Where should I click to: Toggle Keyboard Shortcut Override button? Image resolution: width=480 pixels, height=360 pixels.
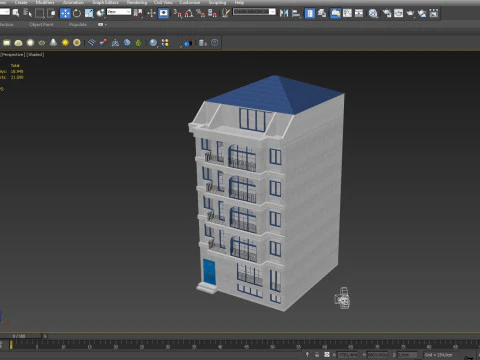pos(163,13)
